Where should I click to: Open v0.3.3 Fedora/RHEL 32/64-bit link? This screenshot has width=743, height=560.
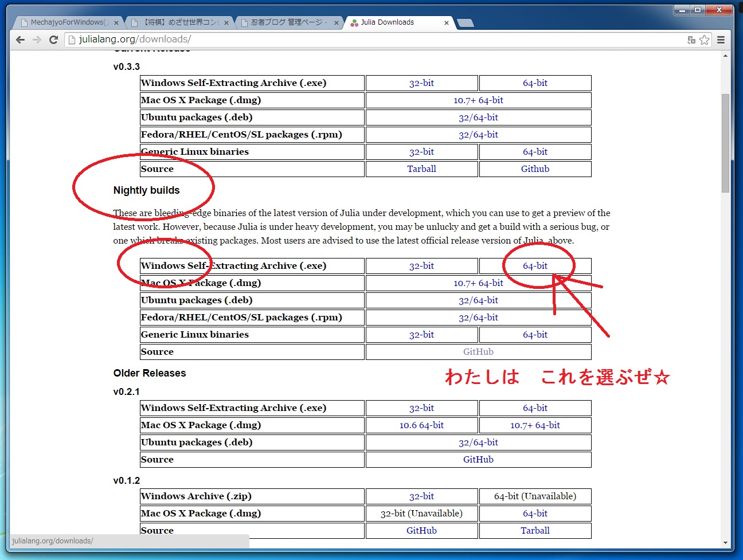(x=478, y=135)
